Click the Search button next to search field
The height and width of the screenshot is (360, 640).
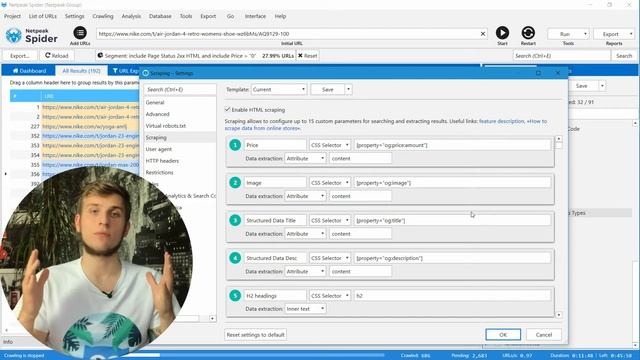[x=624, y=56]
